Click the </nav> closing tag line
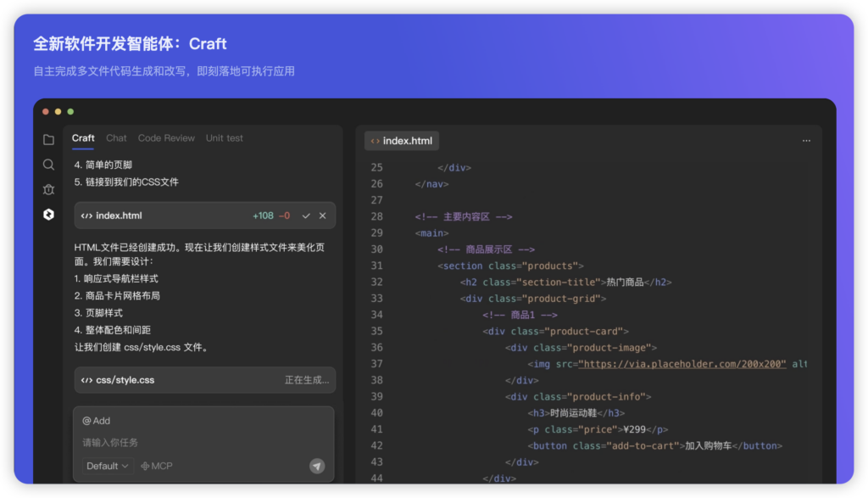The width and height of the screenshot is (868, 498). click(431, 184)
